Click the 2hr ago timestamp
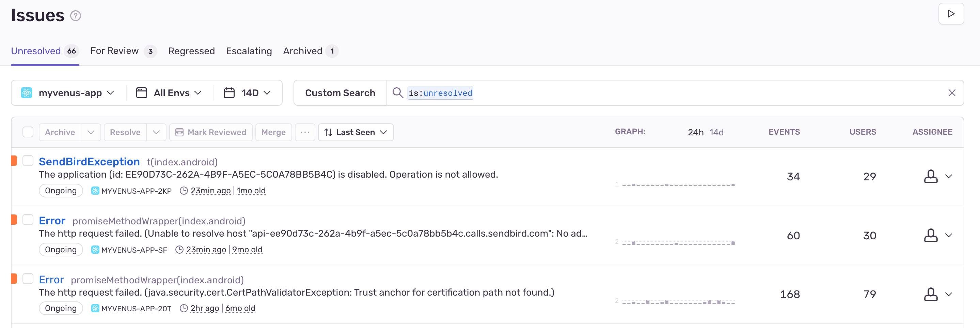This screenshot has width=980, height=328. (205, 309)
